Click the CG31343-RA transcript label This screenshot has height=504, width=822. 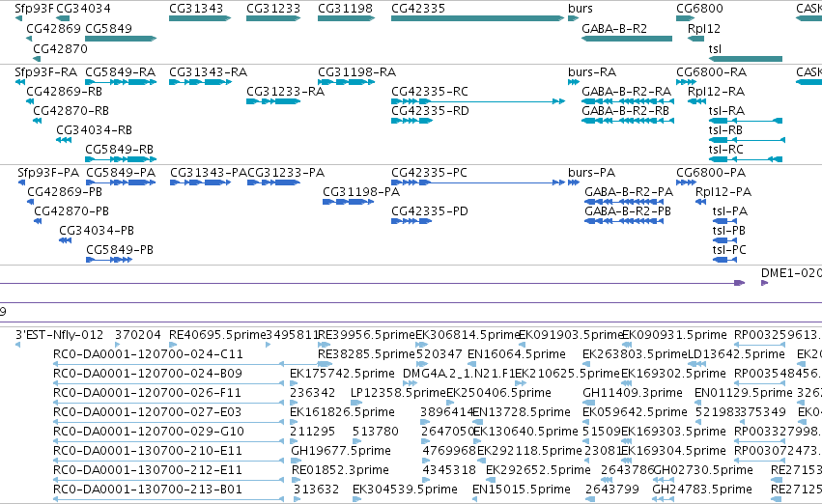pos(208,71)
